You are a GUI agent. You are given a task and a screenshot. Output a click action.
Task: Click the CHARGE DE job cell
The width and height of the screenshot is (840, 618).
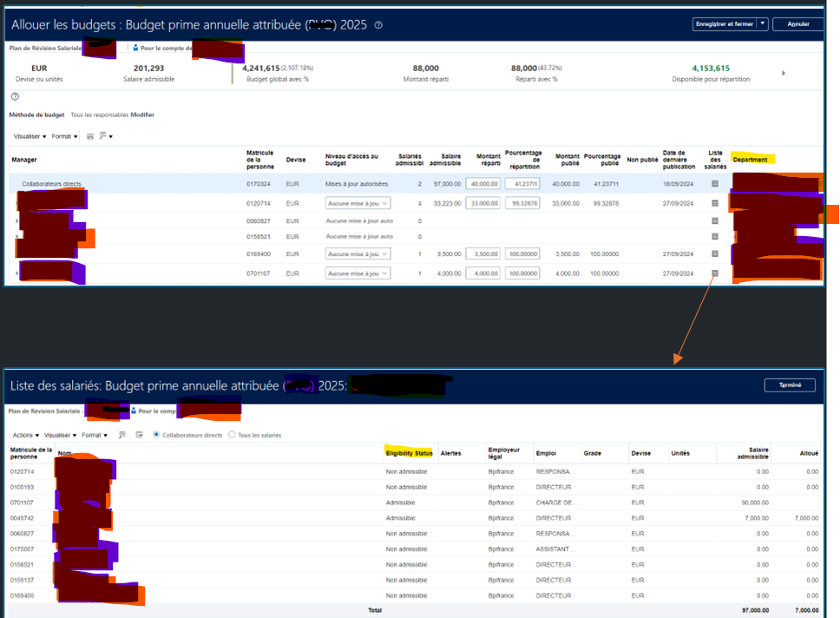pos(556,503)
